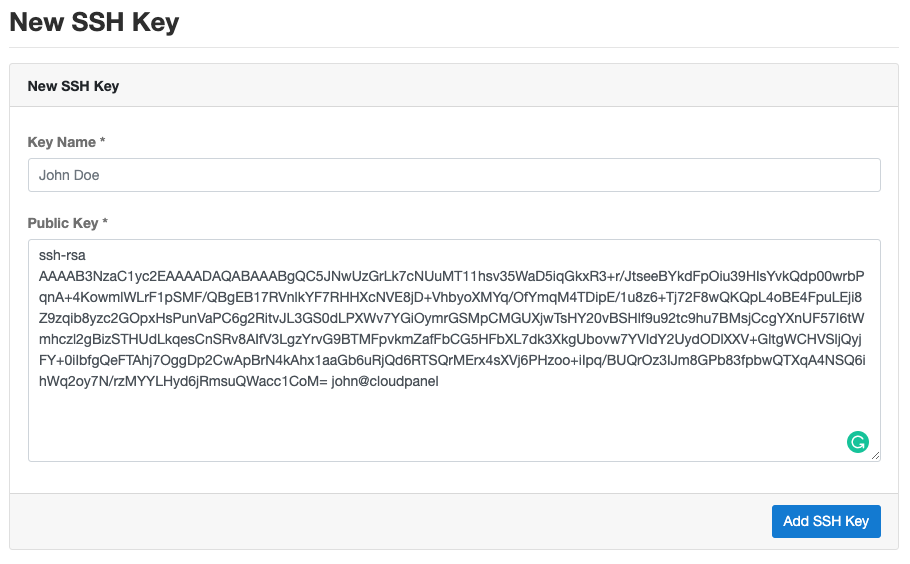Place cursor on the ssh-rsa prefix text
This screenshot has width=910, height=564.
(62, 255)
